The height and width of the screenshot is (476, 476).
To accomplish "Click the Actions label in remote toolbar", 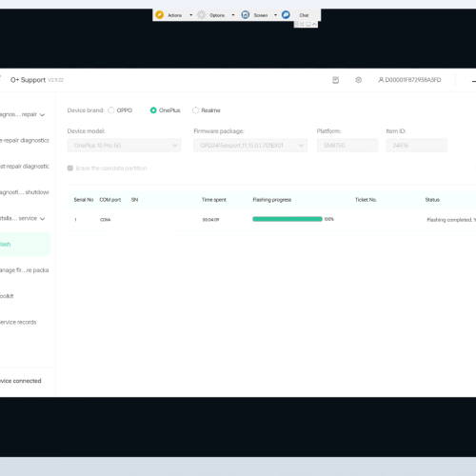I will tap(175, 15).
